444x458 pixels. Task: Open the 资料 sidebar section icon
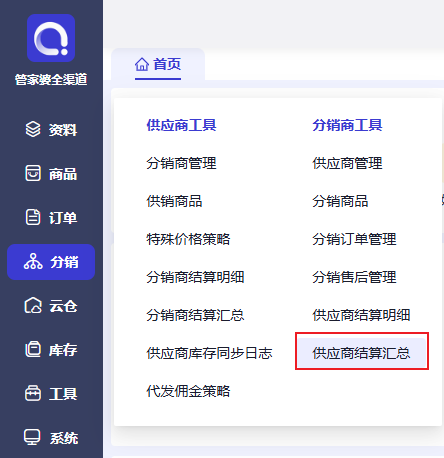tap(33, 129)
